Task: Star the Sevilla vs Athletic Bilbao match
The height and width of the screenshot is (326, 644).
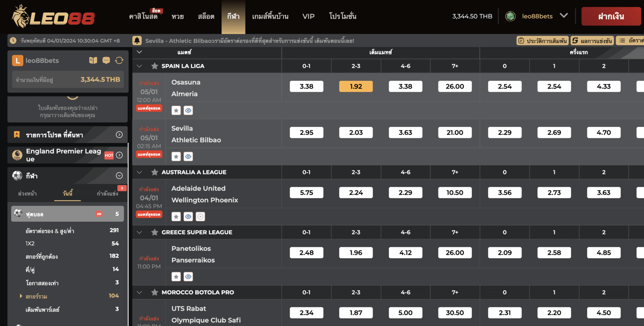Action: 176,157
